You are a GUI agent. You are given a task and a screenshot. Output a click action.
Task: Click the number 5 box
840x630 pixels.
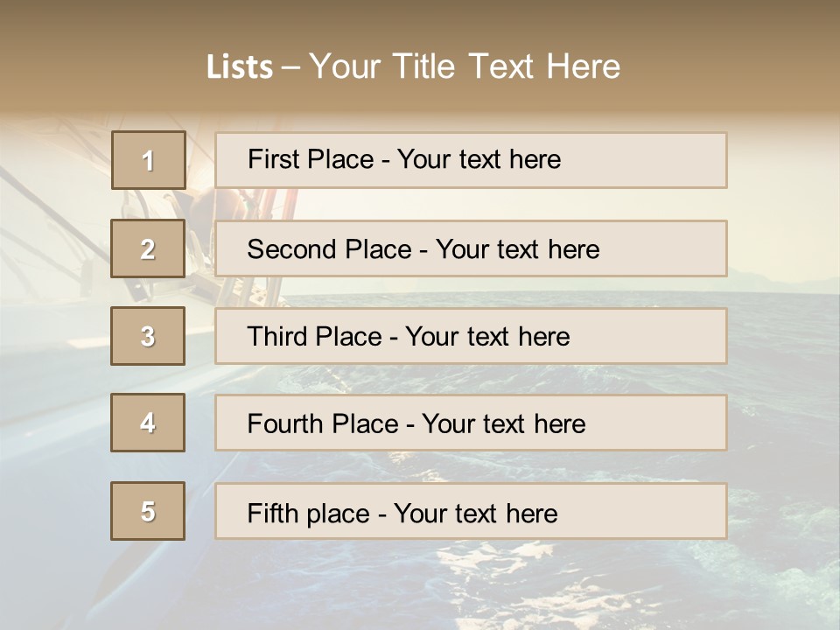pos(148,511)
